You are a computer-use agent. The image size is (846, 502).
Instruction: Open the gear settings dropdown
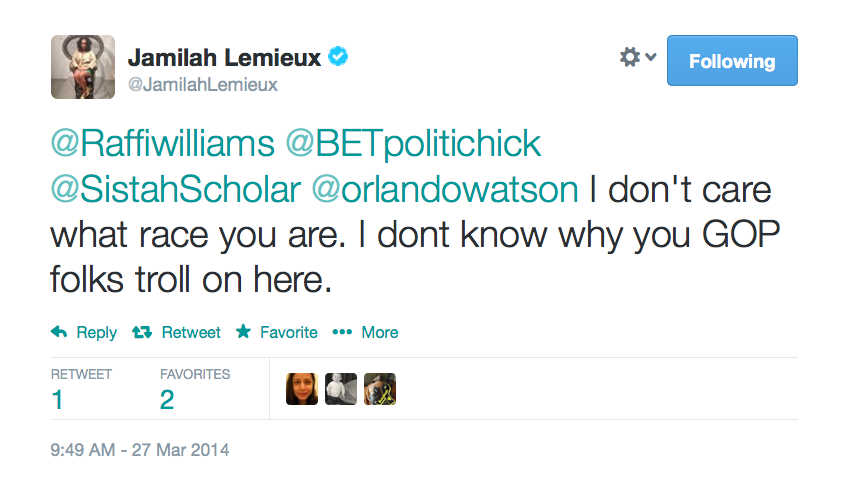637,58
